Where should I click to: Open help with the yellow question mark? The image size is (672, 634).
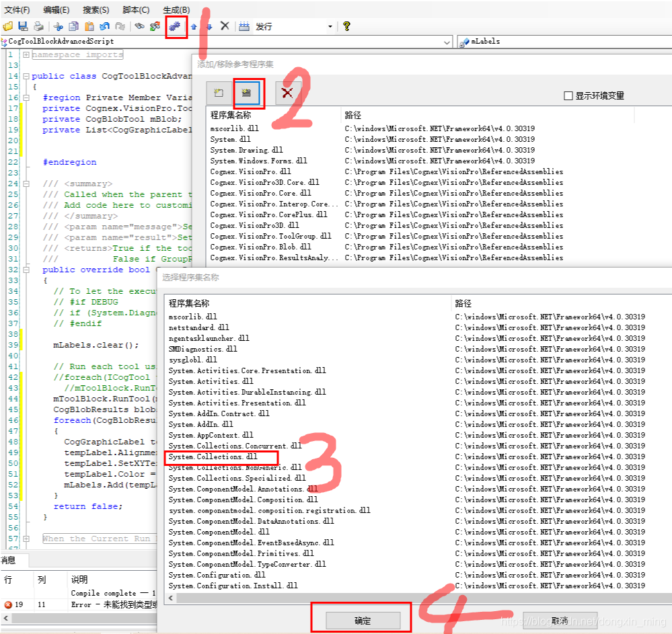[x=346, y=27]
